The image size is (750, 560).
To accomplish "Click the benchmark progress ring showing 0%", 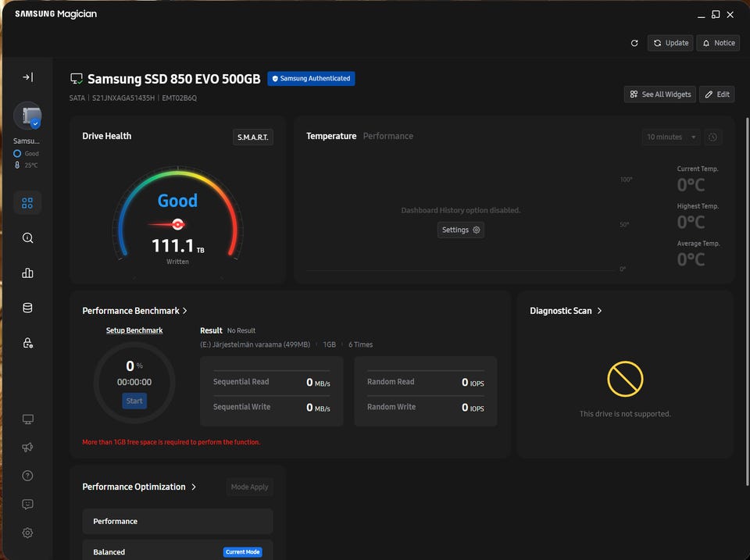I will click(x=134, y=383).
